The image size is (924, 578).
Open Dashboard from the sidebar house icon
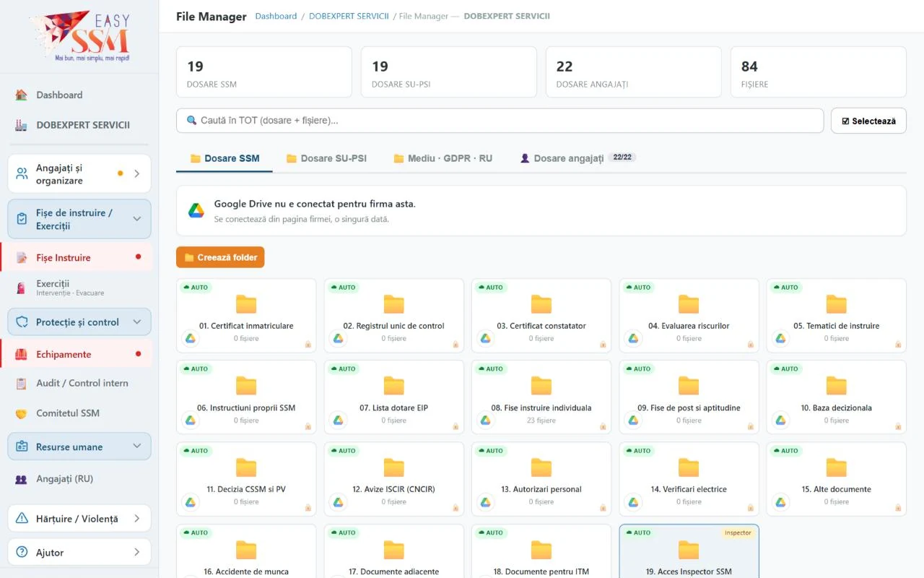tap(22, 95)
